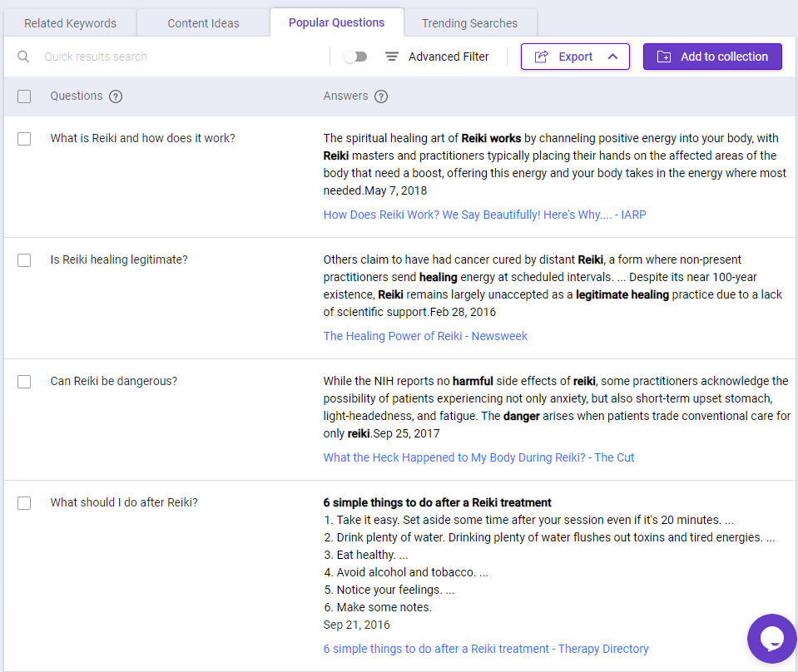This screenshot has width=798, height=672.
Task: Open the purple chat bubble widget
Action: (x=772, y=639)
